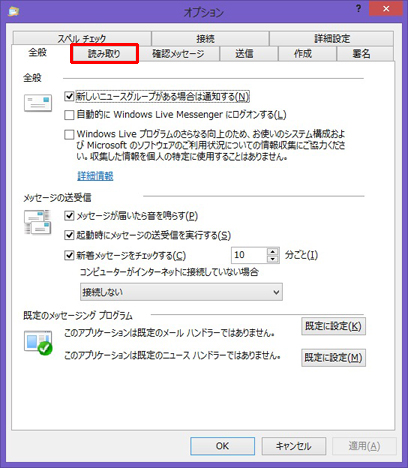The height and width of the screenshot is (468, 408).
Task: Click the 適用(A) button
Action: coord(364,446)
